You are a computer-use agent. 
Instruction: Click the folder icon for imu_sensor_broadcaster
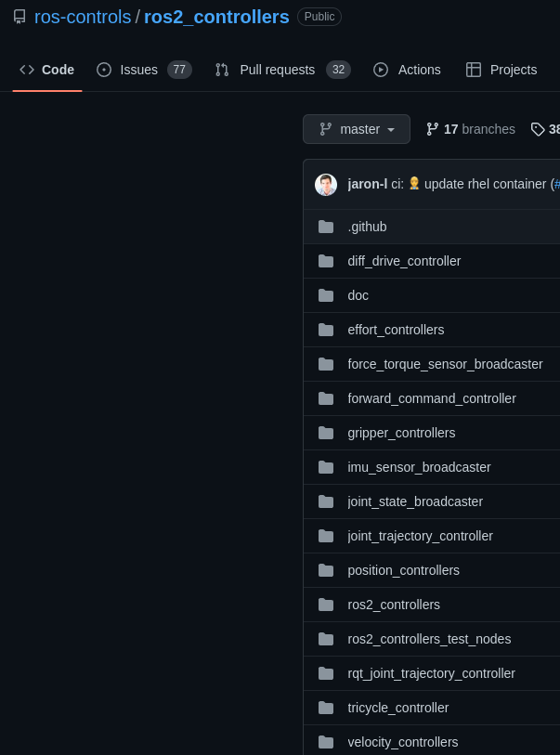click(x=326, y=467)
